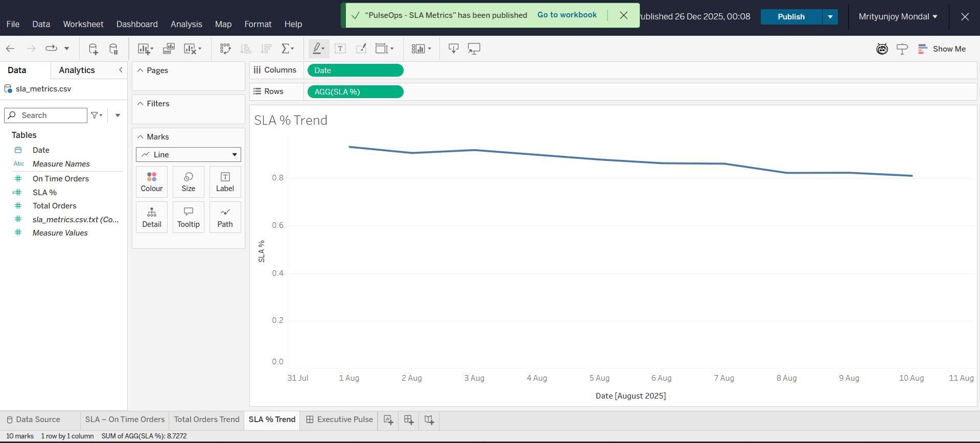This screenshot has height=443, width=980.
Task: Click the Presentation Mode icon
Action: point(474,49)
